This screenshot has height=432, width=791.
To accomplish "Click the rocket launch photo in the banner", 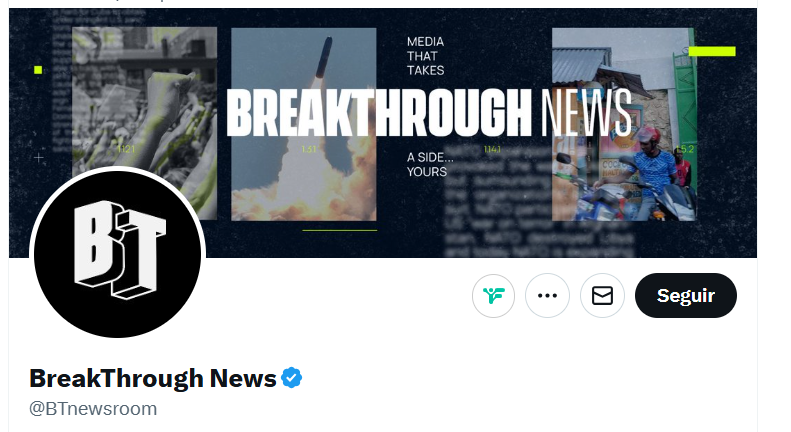I will (x=304, y=124).
